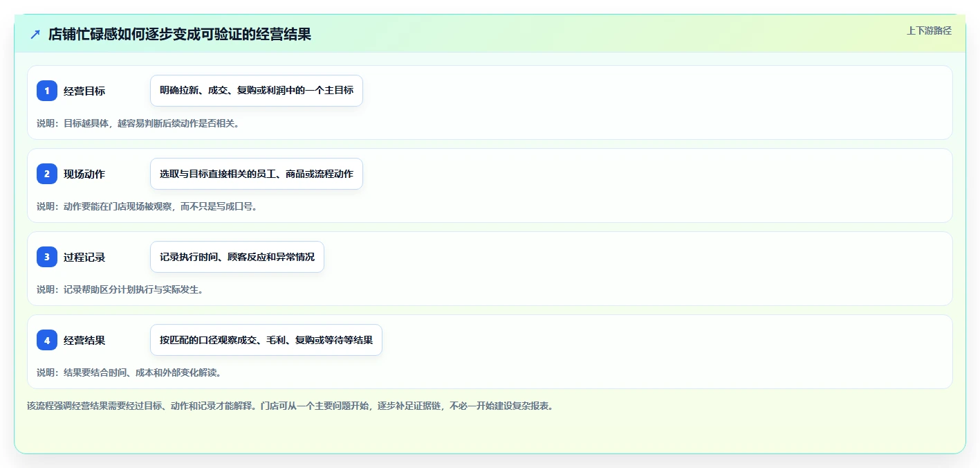Click step number 3 badge

click(47, 257)
